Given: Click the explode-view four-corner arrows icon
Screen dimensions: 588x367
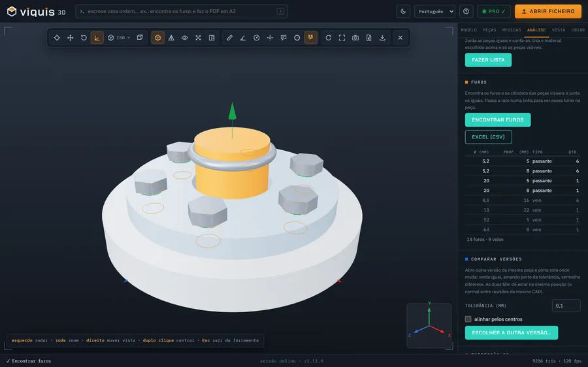Looking at the screenshot, I should click(199, 37).
